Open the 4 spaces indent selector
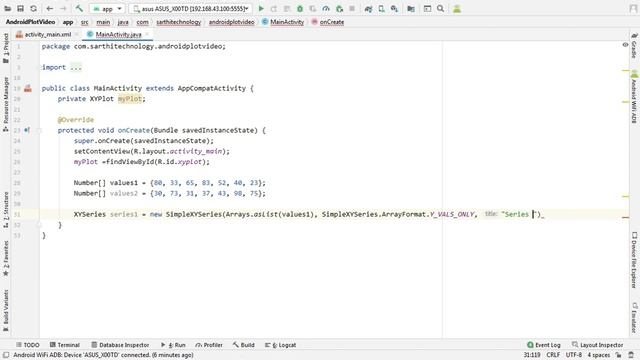 (598, 355)
